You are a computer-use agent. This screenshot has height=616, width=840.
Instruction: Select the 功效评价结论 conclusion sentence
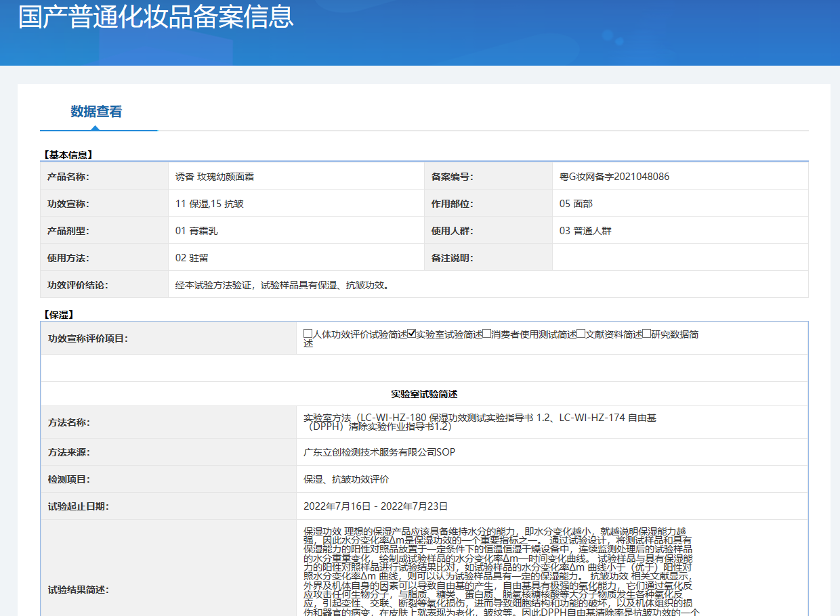point(283,285)
